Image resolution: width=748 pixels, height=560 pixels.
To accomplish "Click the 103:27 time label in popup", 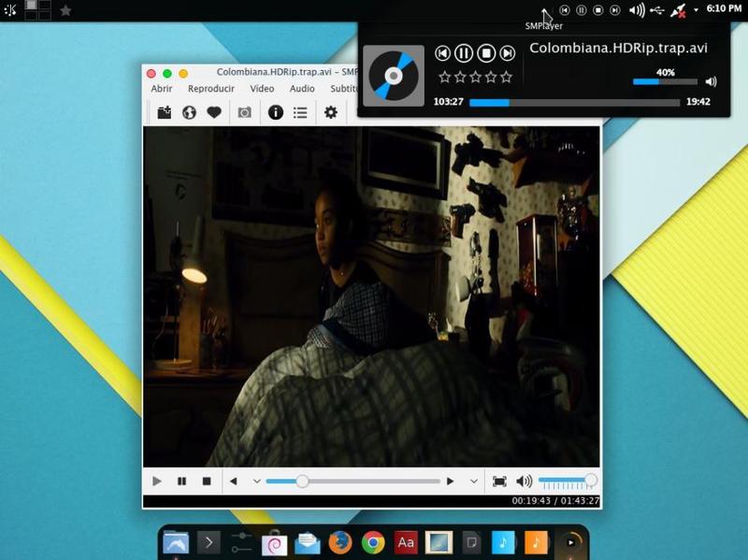I will pos(449,102).
